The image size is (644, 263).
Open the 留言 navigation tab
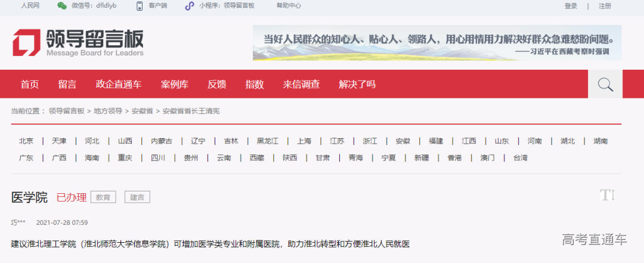click(67, 85)
